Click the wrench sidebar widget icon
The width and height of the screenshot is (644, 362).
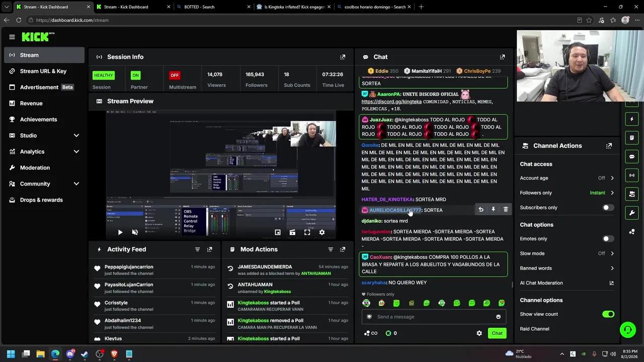coord(632,213)
